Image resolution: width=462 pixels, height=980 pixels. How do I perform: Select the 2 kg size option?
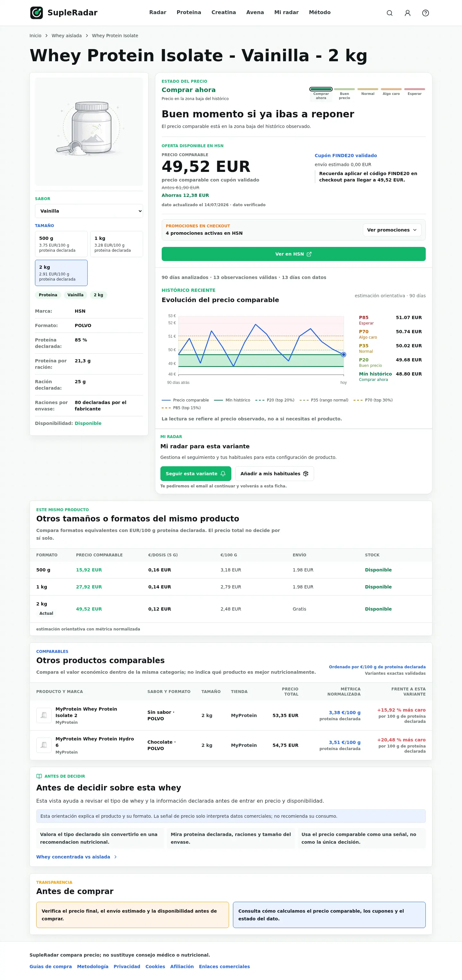(61, 273)
